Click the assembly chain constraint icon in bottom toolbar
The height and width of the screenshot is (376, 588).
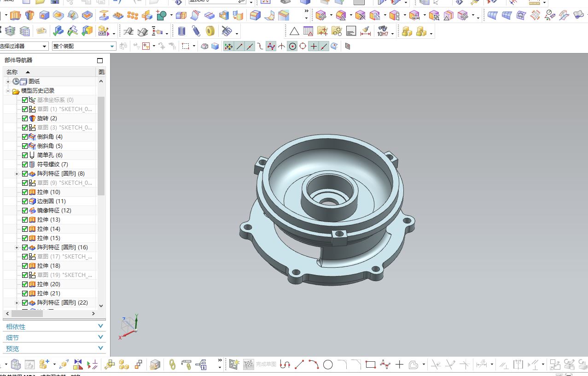(172, 364)
